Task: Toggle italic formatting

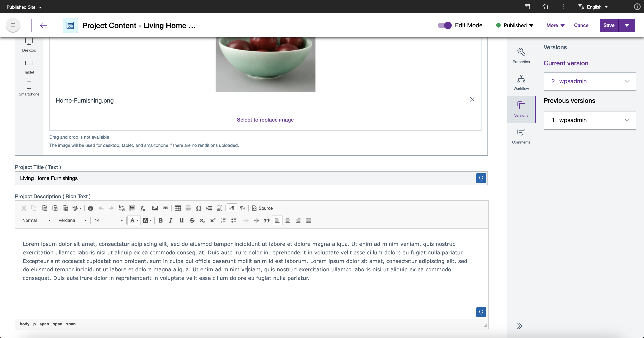Action: click(x=171, y=220)
